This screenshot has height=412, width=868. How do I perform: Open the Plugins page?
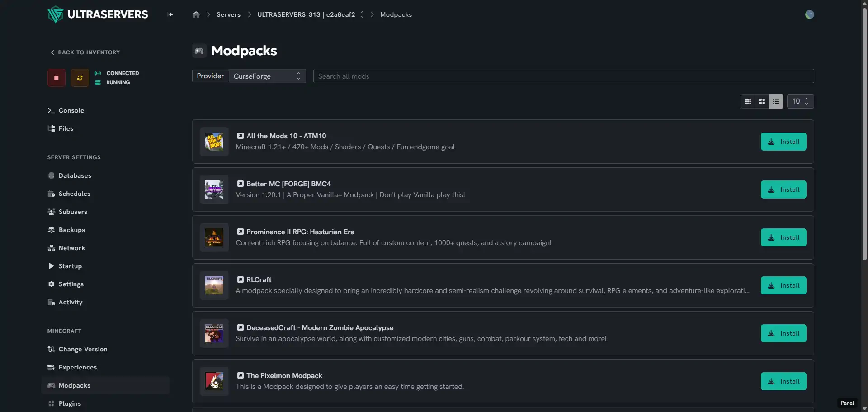coord(64,403)
